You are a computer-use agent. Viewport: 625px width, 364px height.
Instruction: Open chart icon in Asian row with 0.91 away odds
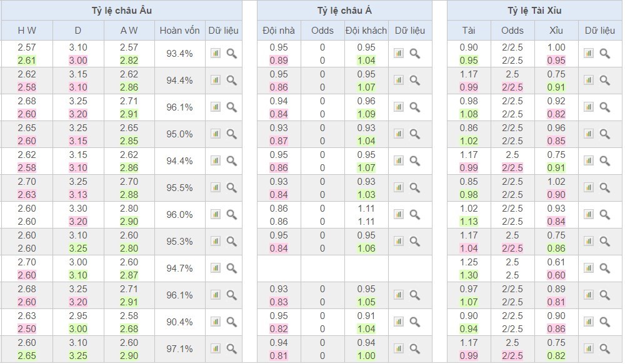tap(399, 322)
